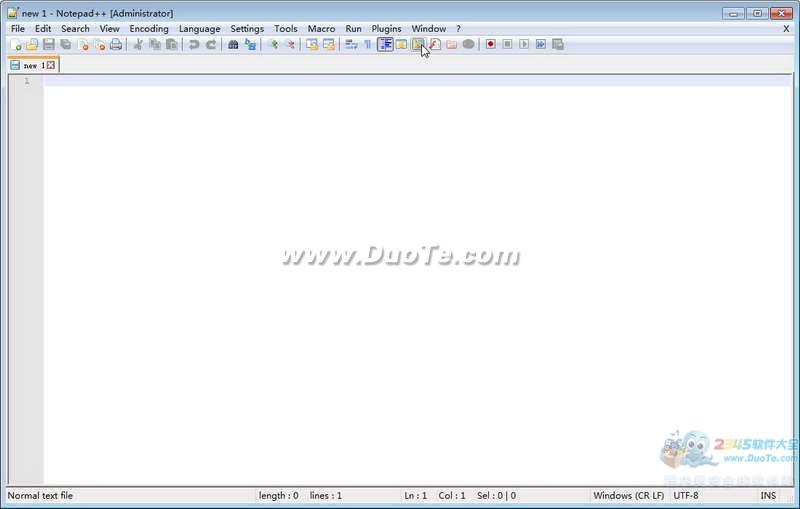Cut selection with the scissors icon
800x509 pixels.
pos(138,45)
